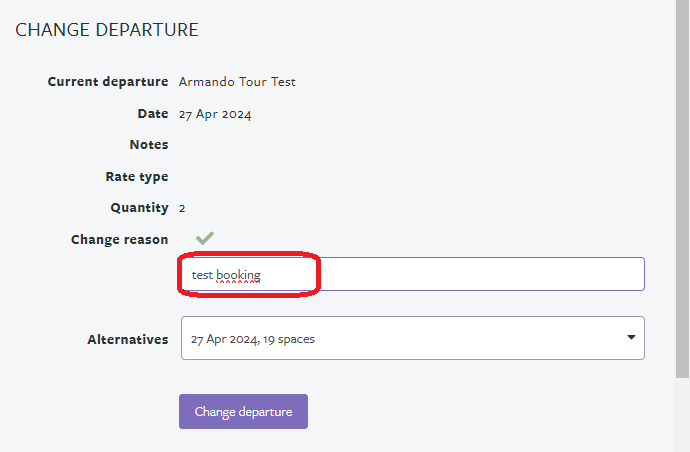Image resolution: width=690 pixels, height=452 pixels.
Task: Open the Alternatives dropdown arrow
Action: (631, 338)
